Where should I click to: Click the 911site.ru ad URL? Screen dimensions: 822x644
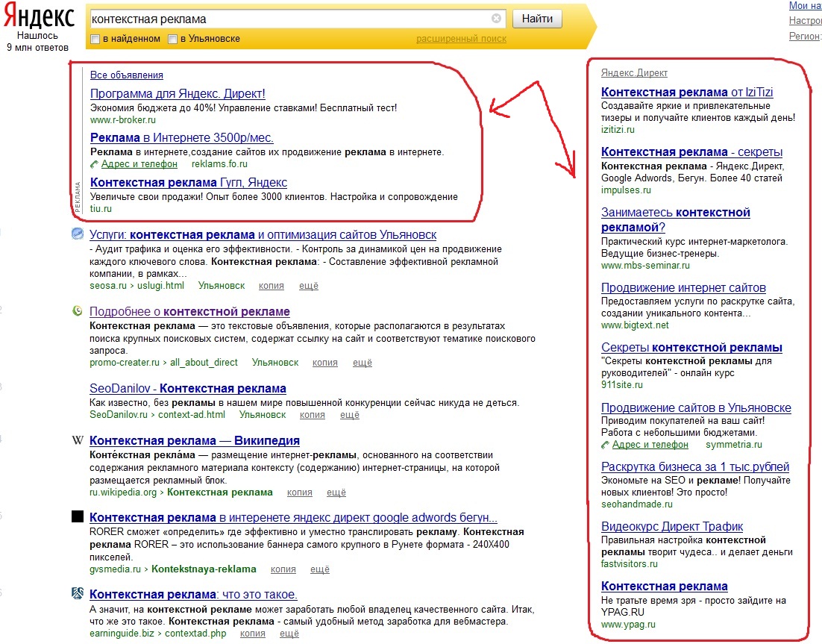(622, 385)
